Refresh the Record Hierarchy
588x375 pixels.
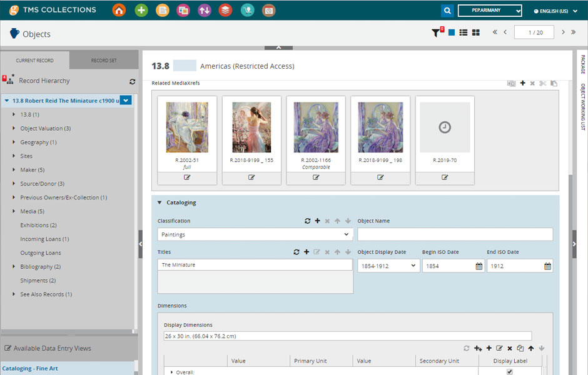pyautogui.click(x=132, y=81)
